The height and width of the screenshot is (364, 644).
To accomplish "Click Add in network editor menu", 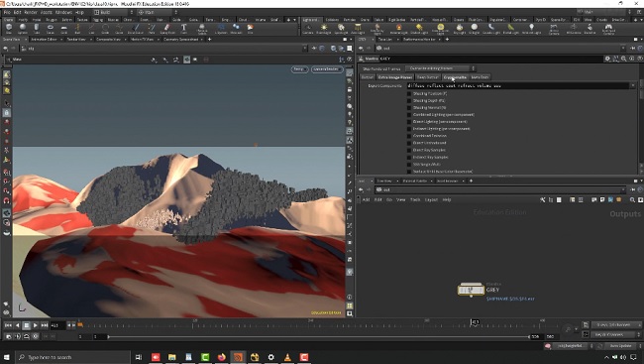I will 366,200.
